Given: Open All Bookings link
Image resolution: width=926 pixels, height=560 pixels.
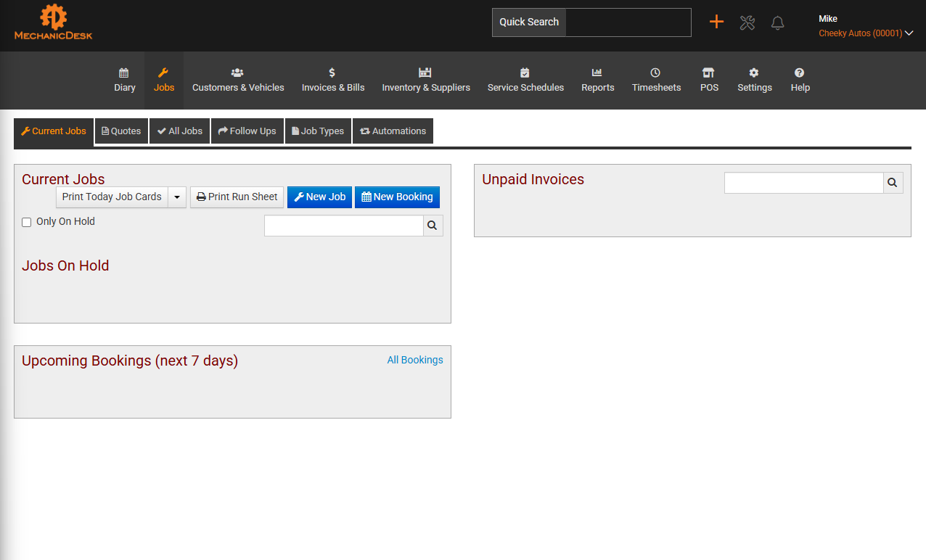Looking at the screenshot, I should click(x=414, y=360).
